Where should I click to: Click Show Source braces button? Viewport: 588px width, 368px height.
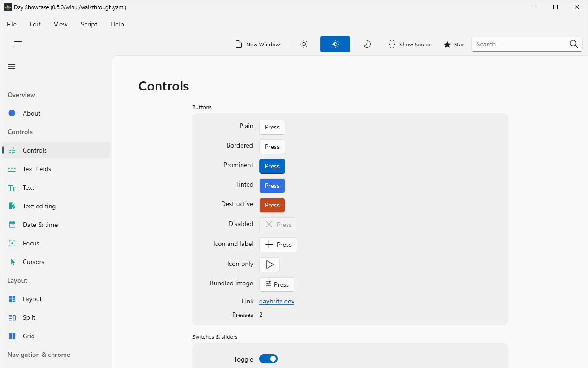click(x=410, y=44)
